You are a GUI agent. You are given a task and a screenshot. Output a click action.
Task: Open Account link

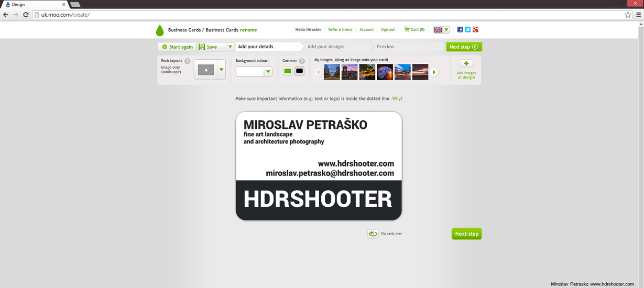pyautogui.click(x=367, y=30)
